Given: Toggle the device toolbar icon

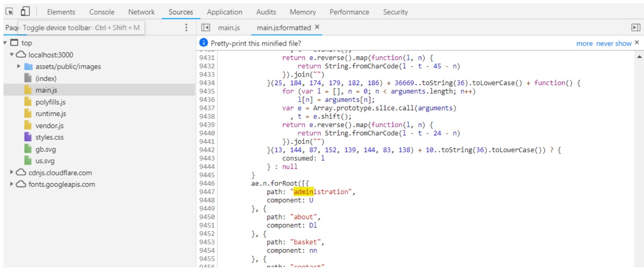Looking at the screenshot, I should pyautogui.click(x=25, y=12).
